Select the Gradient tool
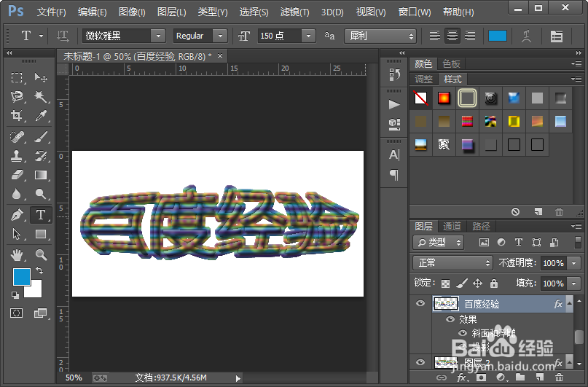The width and height of the screenshot is (588, 387). (41, 175)
